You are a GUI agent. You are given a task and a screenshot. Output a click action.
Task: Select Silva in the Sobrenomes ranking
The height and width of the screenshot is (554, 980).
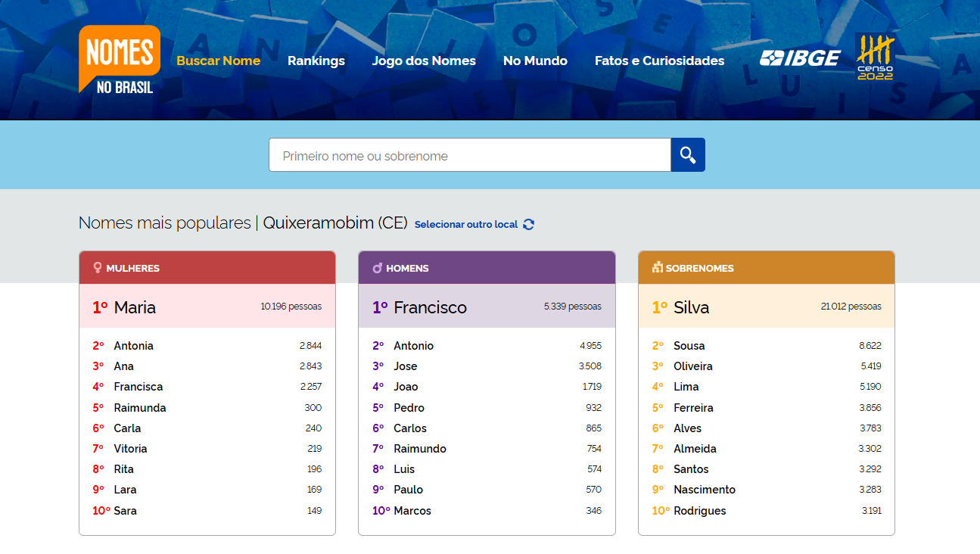[x=691, y=307]
